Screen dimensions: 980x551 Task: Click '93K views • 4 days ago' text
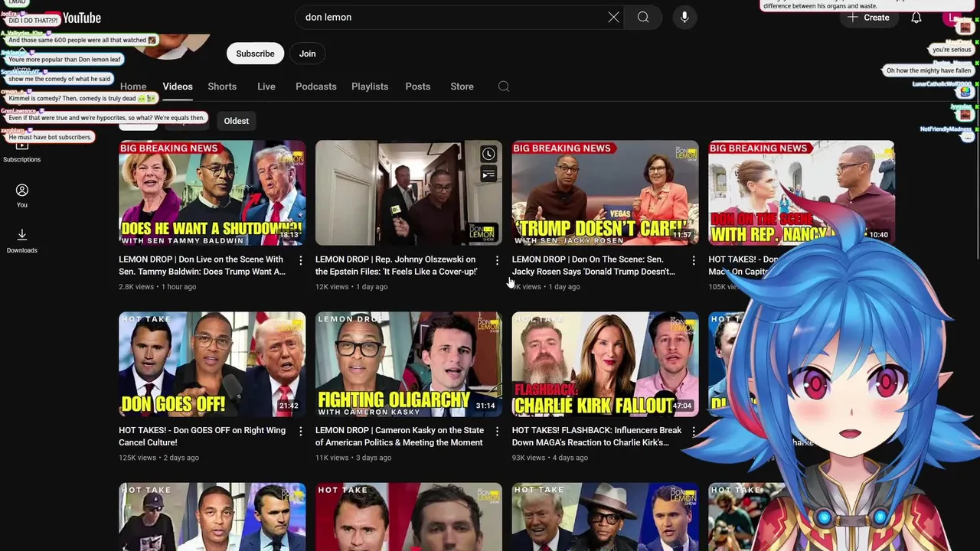(550, 458)
